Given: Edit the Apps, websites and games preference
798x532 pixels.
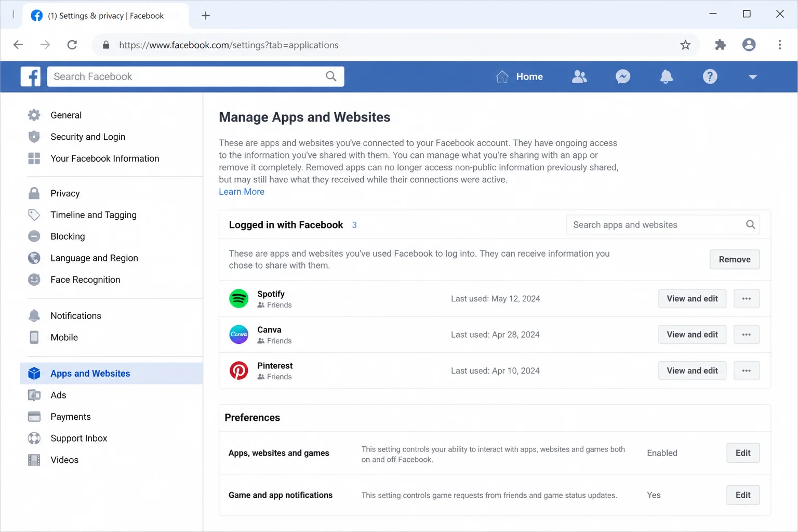Looking at the screenshot, I should (x=743, y=453).
